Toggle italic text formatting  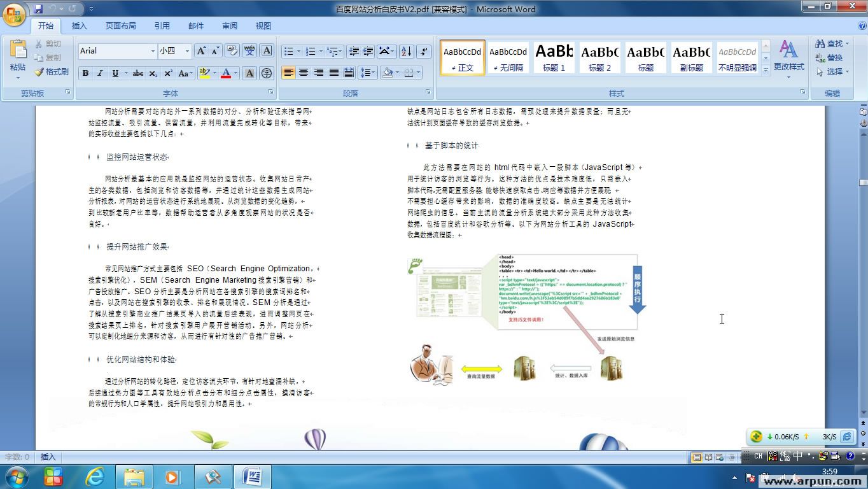[100, 73]
